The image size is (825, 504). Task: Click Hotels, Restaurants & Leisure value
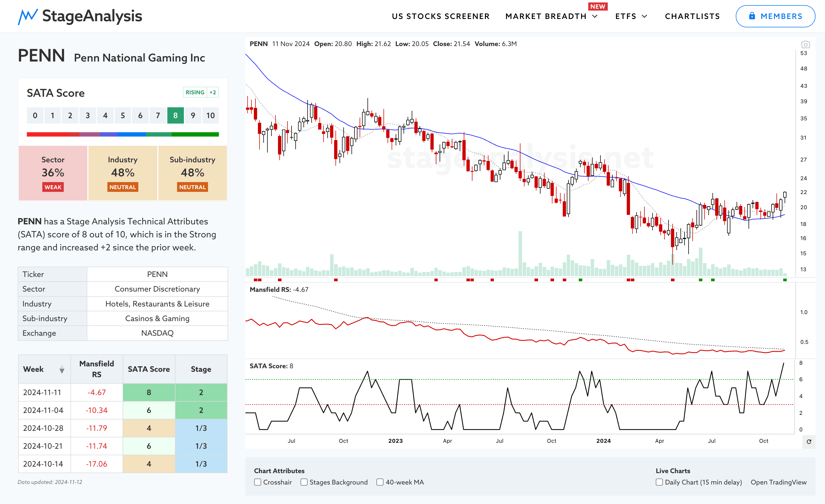point(157,304)
